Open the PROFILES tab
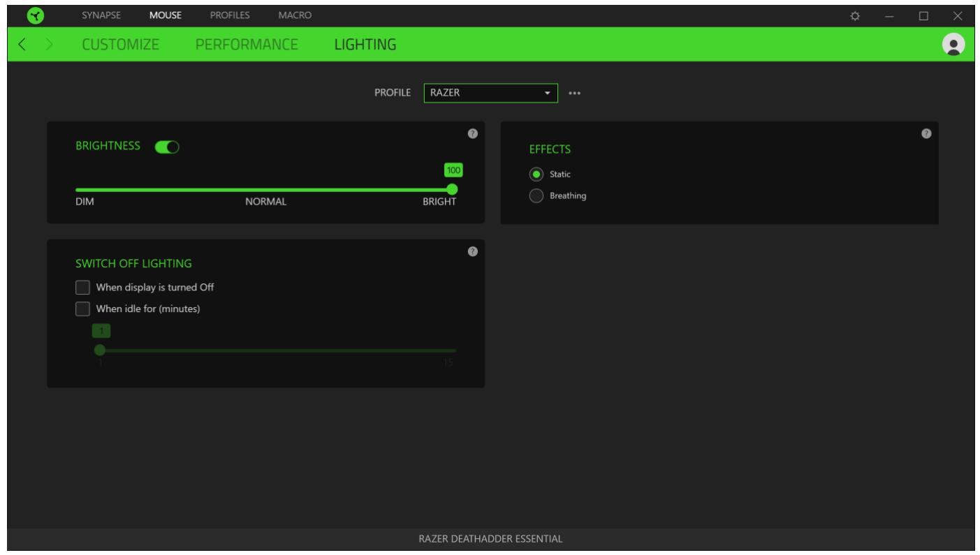Image resolution: width=980 pixels, height=555 pixels. 230,15
